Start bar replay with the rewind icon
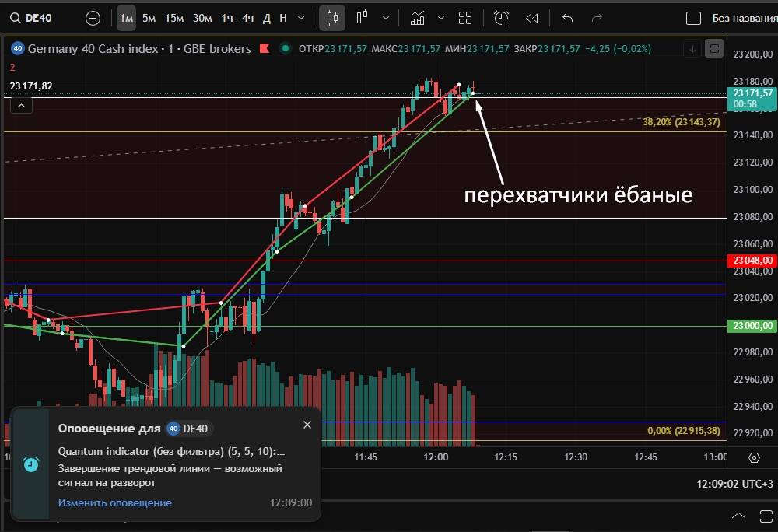 click(532, 18)
